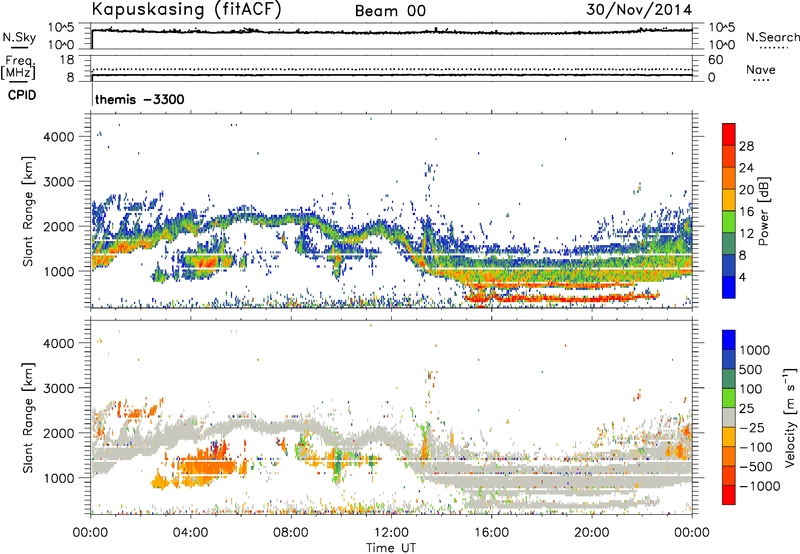The image size is (800, 554).
Task: Pick the light green 12–16 dB power segment
Action: (729, 222)
